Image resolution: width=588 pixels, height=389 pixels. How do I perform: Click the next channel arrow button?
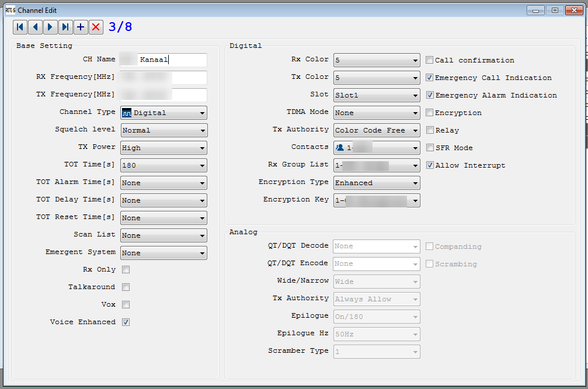[x=50, y=27]
